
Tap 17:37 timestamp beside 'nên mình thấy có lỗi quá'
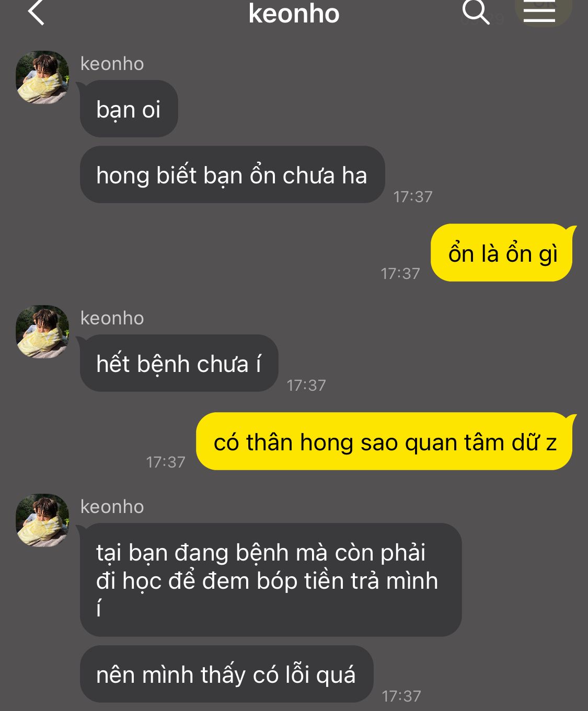pyautogui.click(x=401, y=696)
